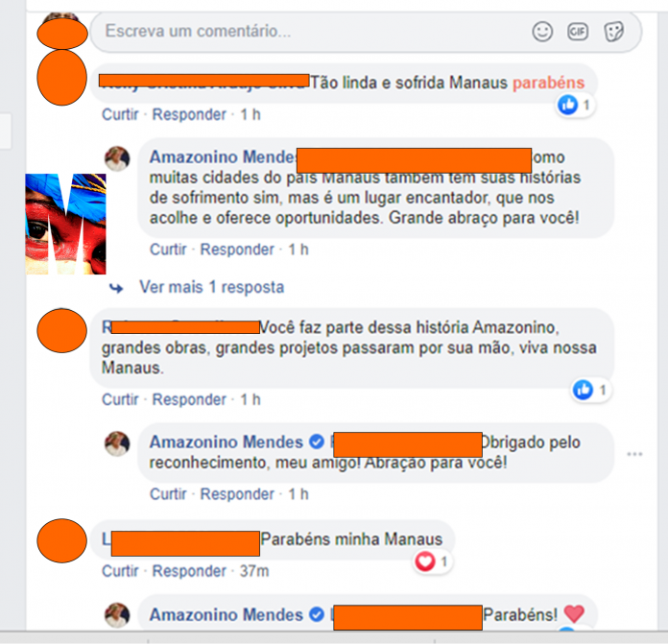Open the GIF selector in comment box
The width and height of the screenshot is (668, 644).
578,32
